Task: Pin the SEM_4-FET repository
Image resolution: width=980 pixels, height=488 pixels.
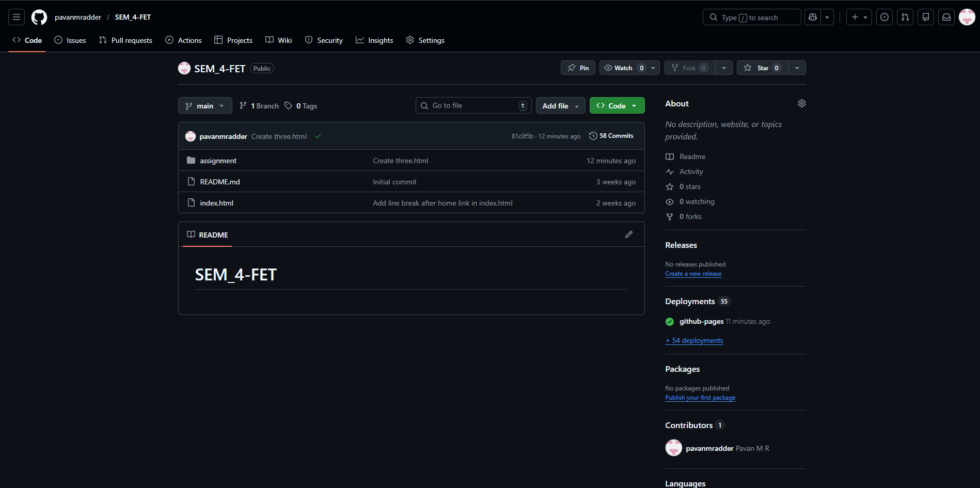Action: point(578,68)
